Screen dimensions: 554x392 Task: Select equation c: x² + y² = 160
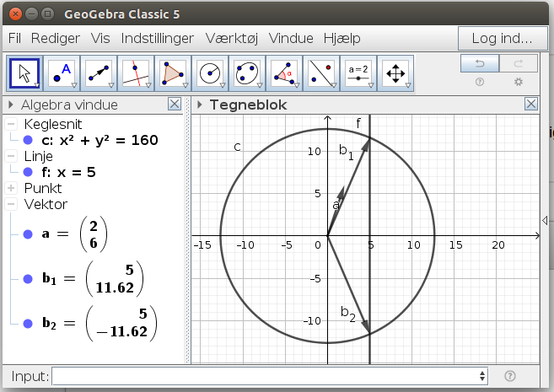100,140
